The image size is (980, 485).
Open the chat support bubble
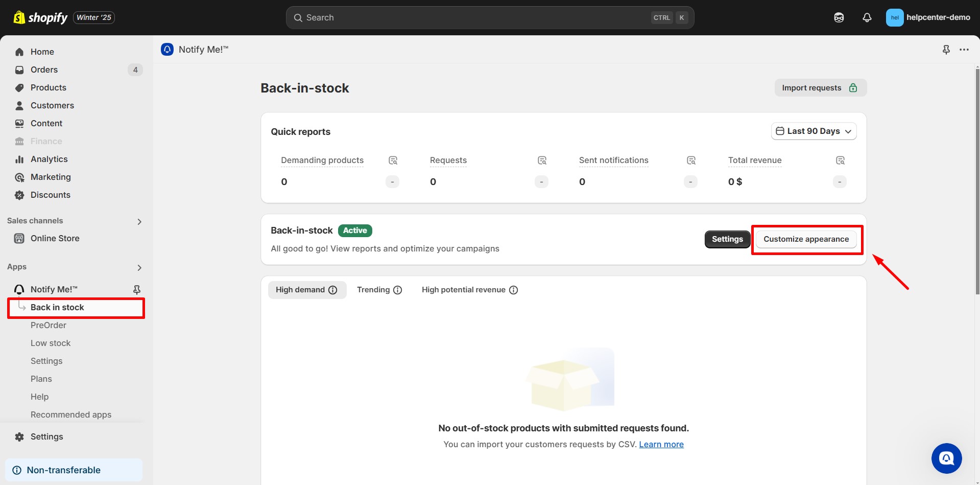(946, 458)
